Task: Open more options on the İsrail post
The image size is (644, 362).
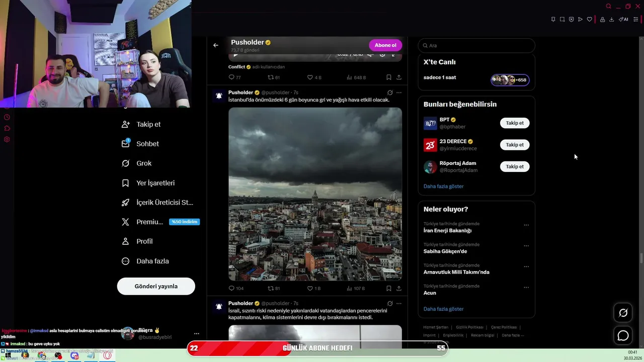Action: (399, 304)
